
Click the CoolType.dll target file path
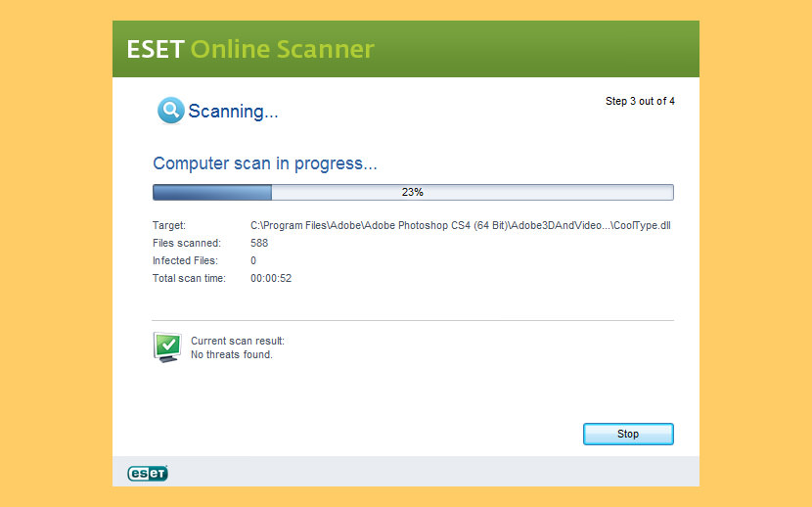pos(460,225)
